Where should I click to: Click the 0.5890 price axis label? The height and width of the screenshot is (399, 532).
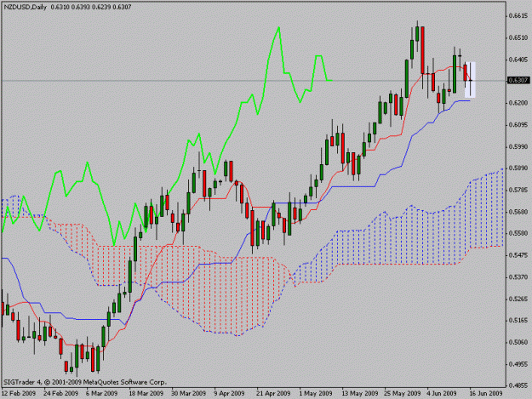[x=519, y=168]
